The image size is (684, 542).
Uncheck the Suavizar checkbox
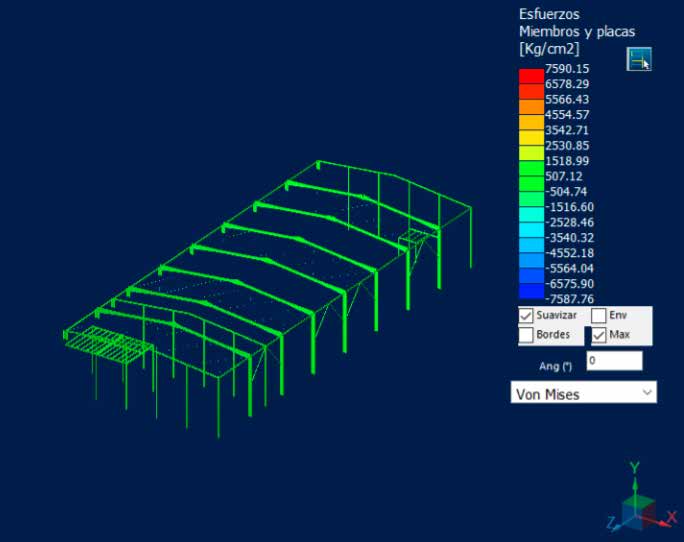coord(526,315)
